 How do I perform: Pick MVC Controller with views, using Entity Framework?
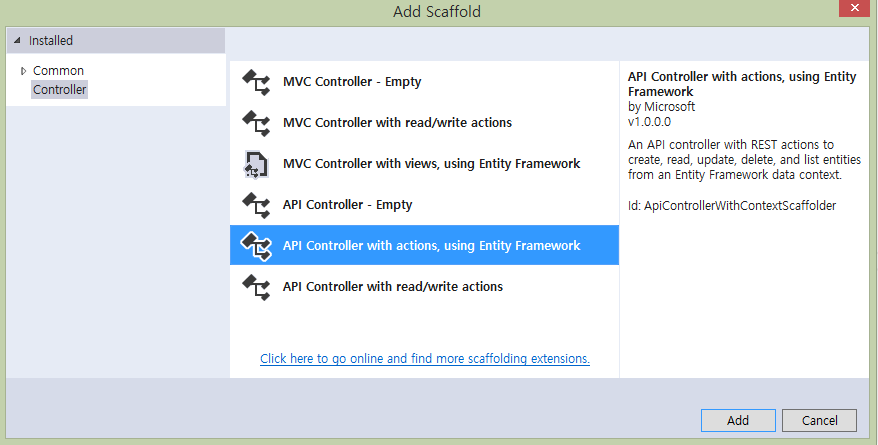(424, 164)
